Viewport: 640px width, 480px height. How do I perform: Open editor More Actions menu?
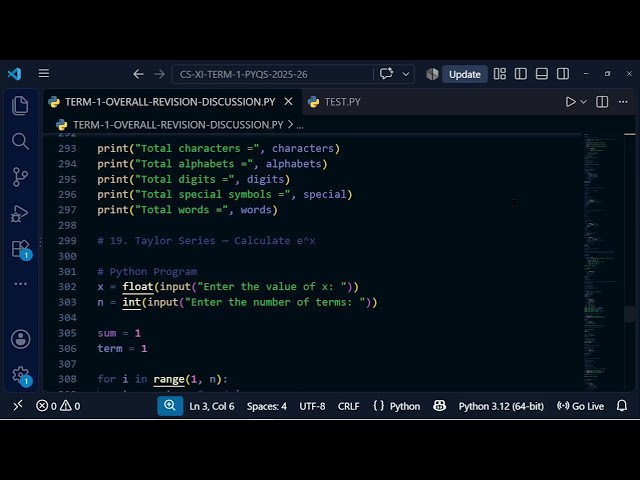coord(623,102)
